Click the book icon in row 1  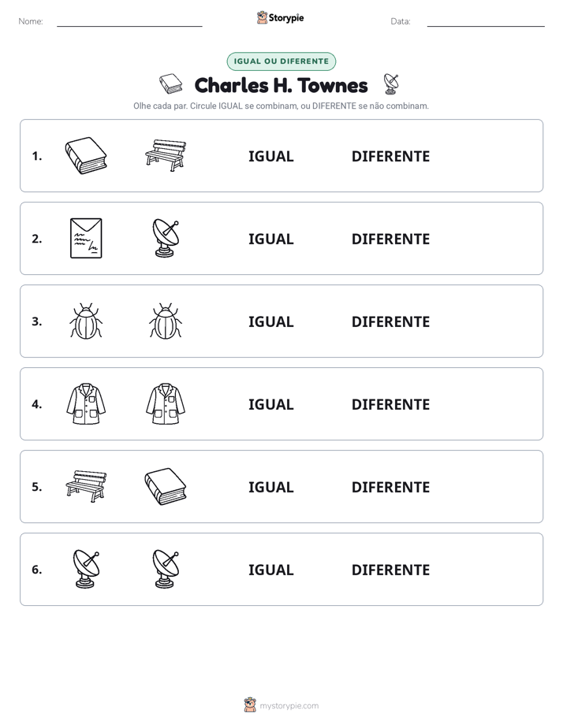coord(86,155)
